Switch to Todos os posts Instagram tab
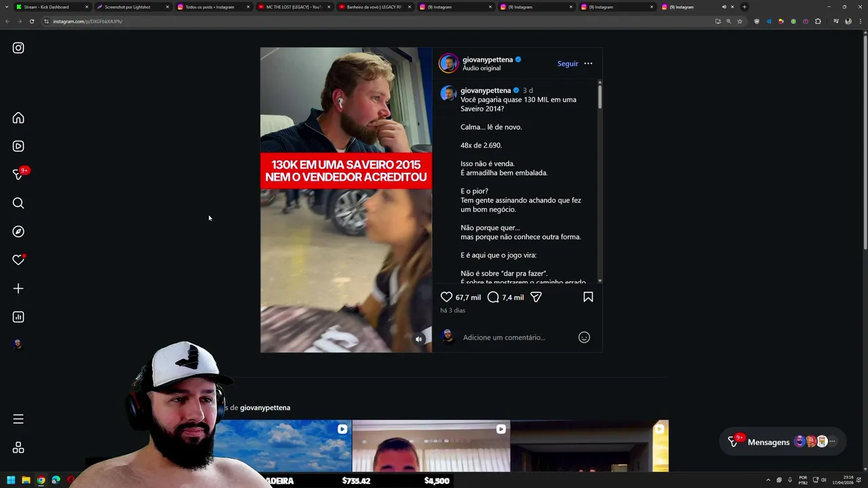The width and height of the screenshot is (868, 488). (212, 7)
